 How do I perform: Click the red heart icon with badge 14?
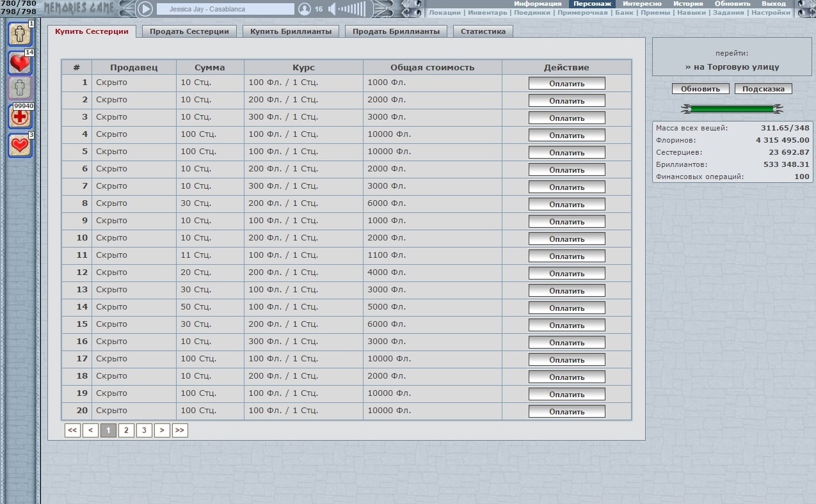(20, 62)
